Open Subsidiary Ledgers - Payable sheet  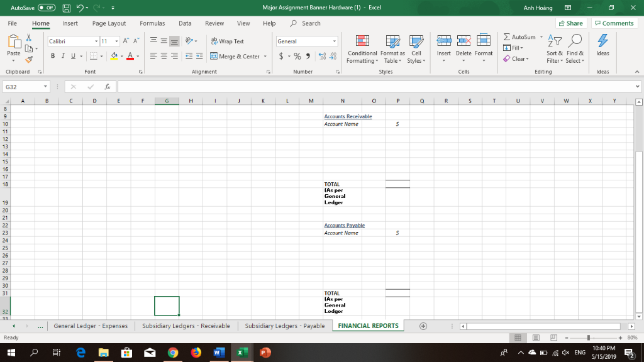click(x=285, y=326)
